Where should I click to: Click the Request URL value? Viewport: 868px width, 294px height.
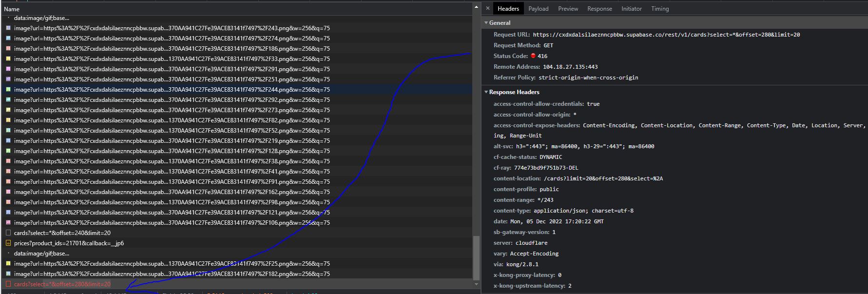point(666,35)
